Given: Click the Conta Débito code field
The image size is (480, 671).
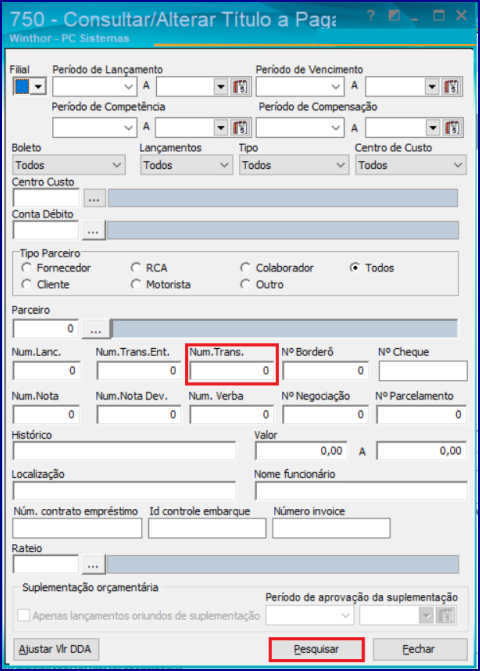Looking at the screenshot, I should (x=46, y=231).
